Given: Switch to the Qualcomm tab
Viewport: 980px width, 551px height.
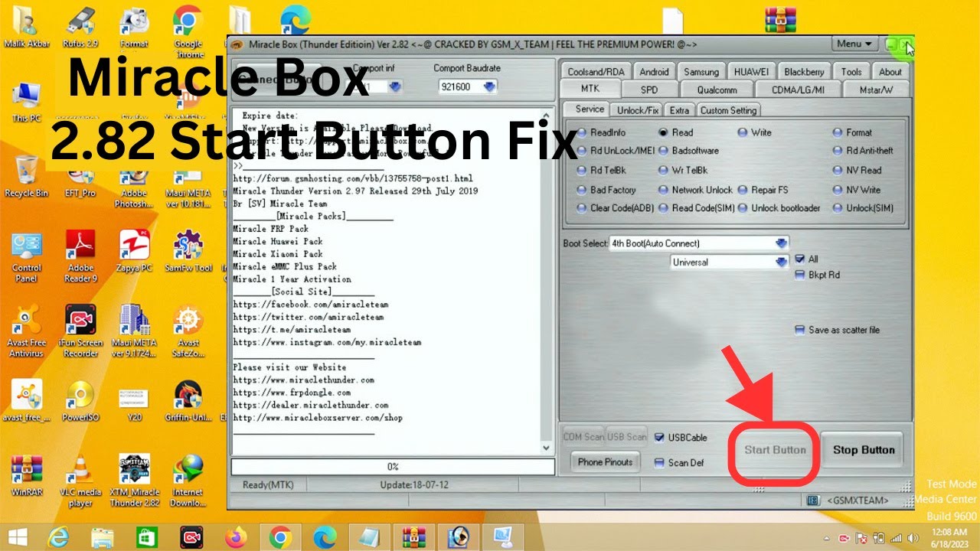Looking at the screenshot, I should 717,90.
